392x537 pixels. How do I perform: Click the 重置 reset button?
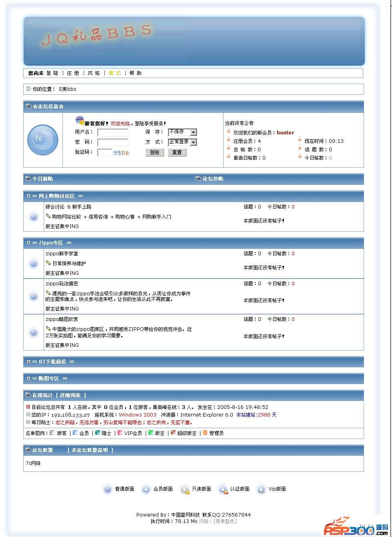[177, 152]
